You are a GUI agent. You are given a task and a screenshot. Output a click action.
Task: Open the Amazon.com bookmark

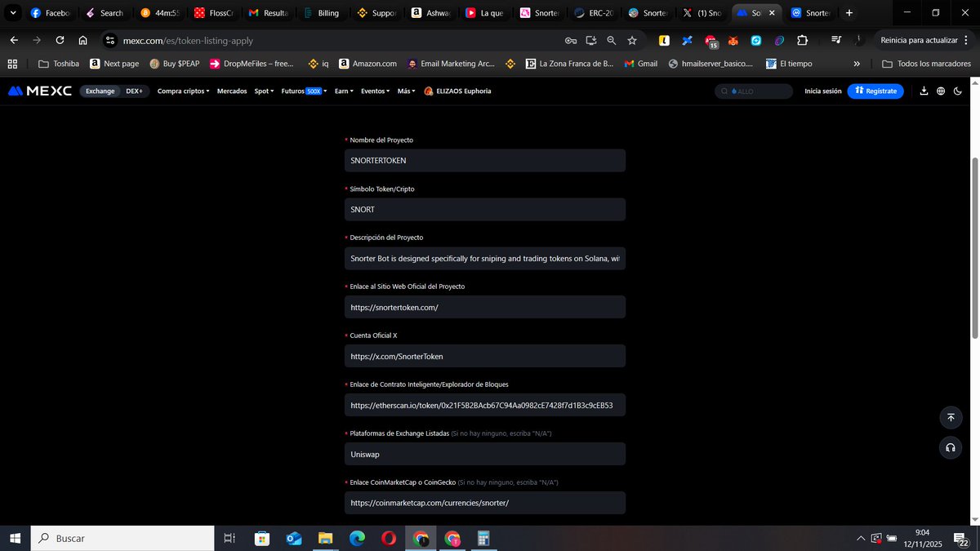(368, 64)
